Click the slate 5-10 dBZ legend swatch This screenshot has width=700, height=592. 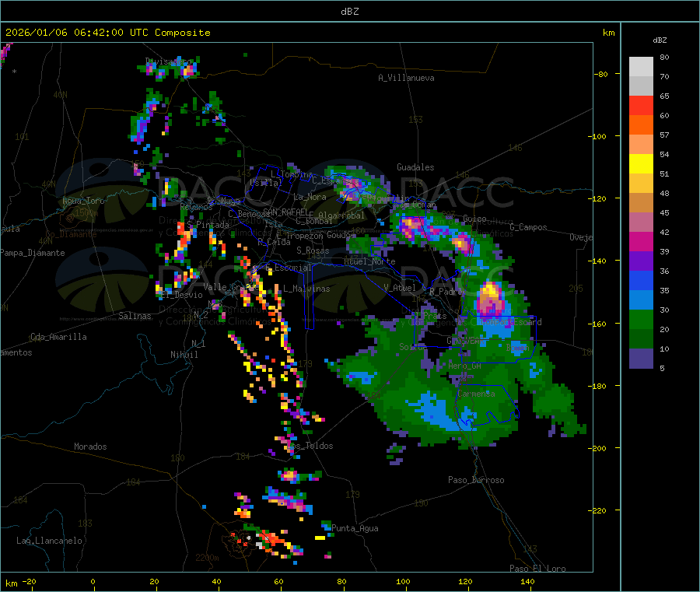(641, 359)
